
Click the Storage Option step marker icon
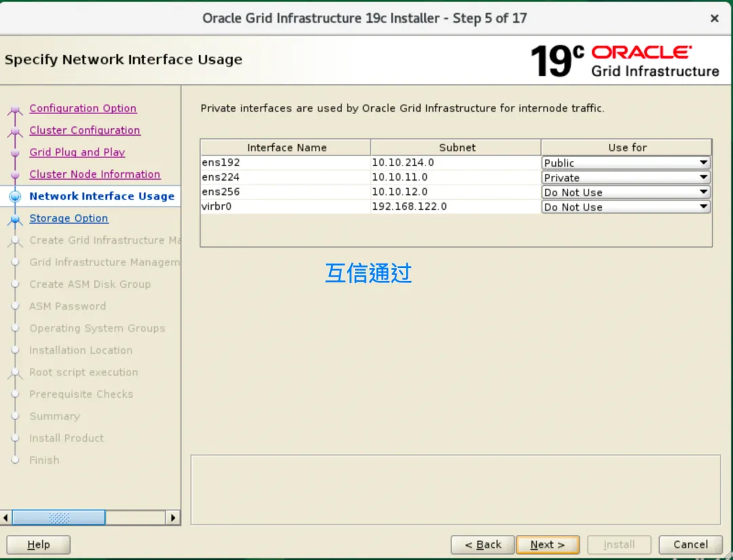click(x=15, y=219)
